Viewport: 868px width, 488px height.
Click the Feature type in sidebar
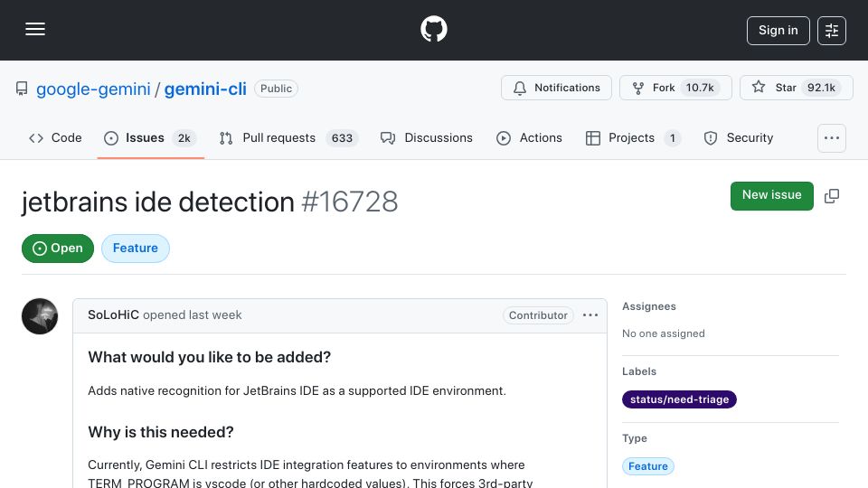pos(647,466)
